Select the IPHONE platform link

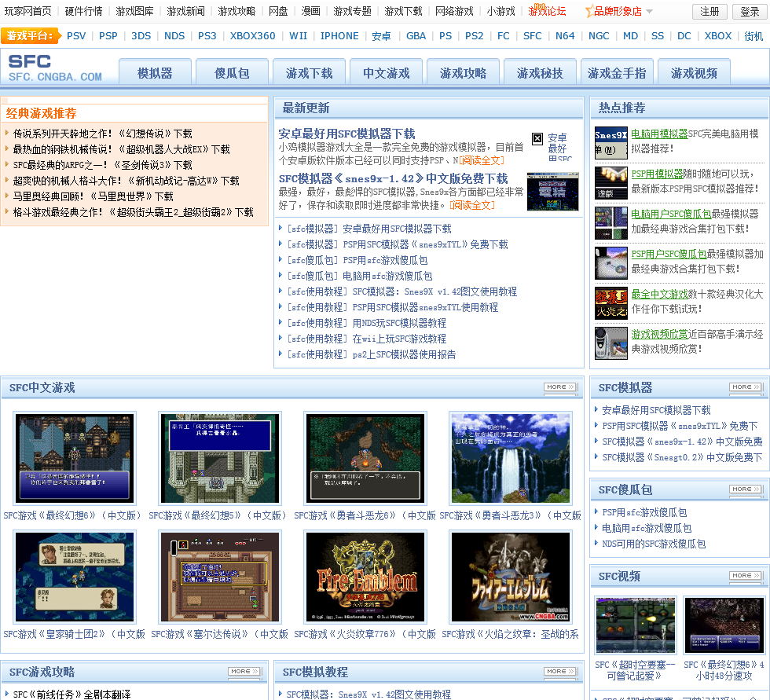[339, 36]
